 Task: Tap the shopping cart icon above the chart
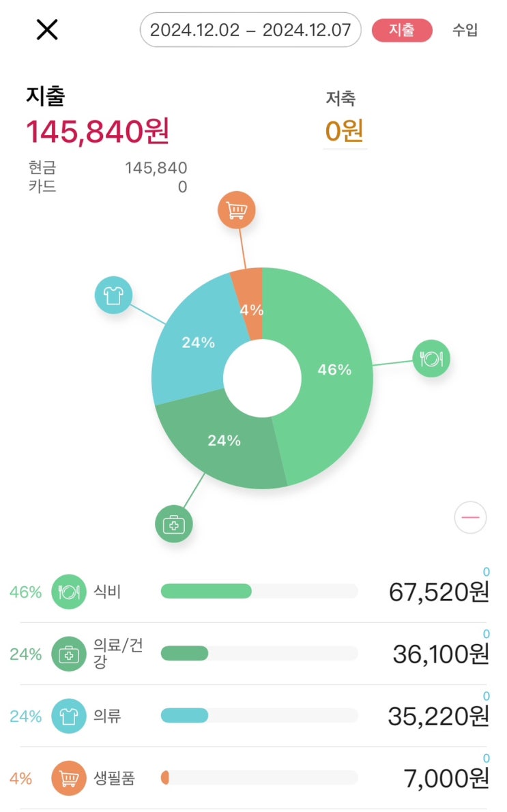[236, 210]
